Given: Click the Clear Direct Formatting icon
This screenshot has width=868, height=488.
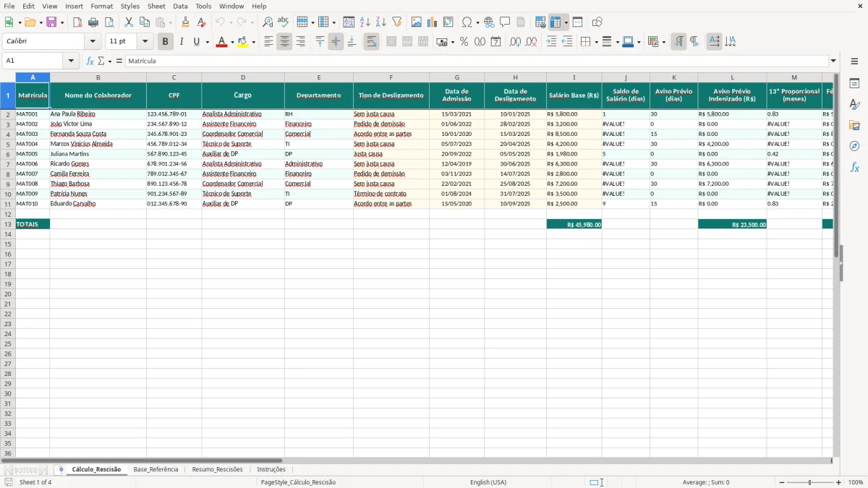Looking at the screenshot, I should pyautogui.click(x=202, y=22).
